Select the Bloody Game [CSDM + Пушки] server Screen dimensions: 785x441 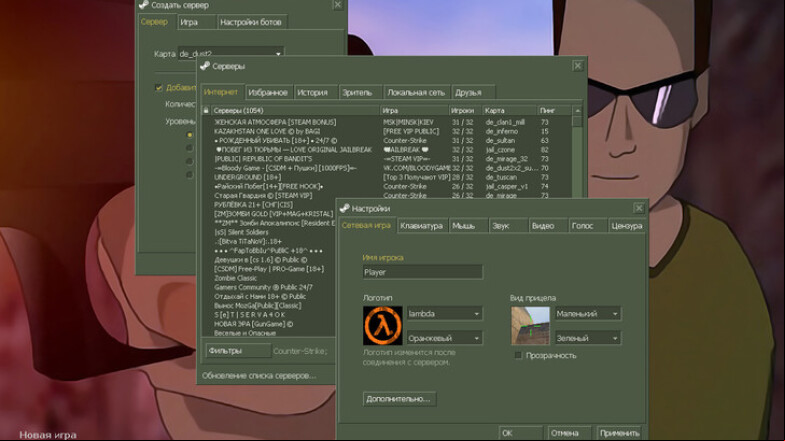click(386, 168)
